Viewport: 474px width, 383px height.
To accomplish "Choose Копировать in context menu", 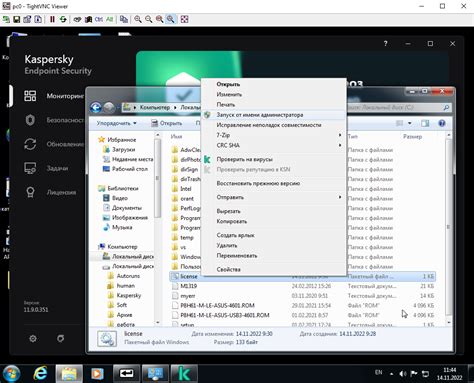I will (273, 221).
